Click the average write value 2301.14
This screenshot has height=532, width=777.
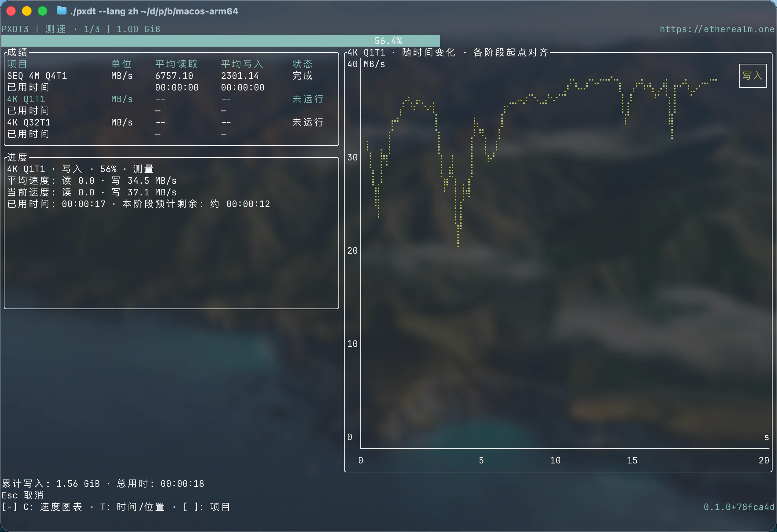pos(240,76)
